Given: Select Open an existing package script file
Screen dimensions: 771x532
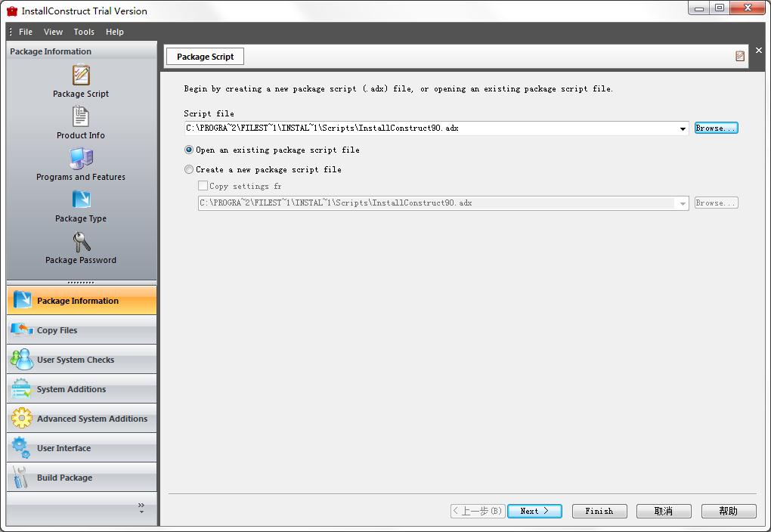Looking at the screenshot, I should pyautogui.click(x=188, y=150).
